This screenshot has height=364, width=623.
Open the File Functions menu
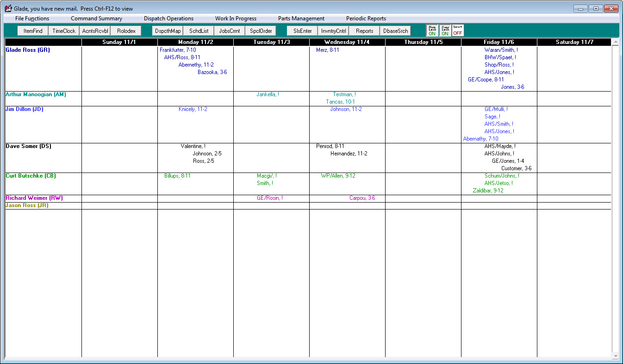tap(32, 19)
